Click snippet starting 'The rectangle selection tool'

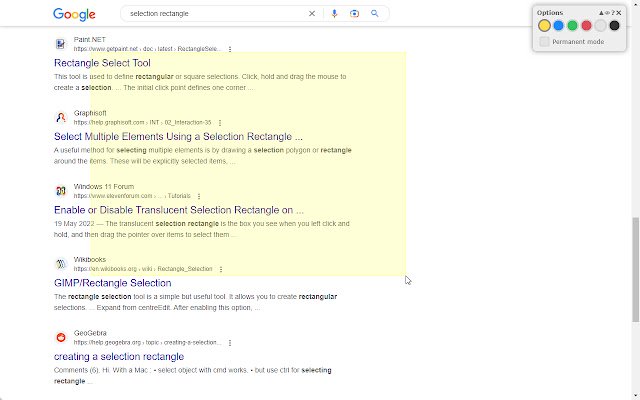pos(196,302)
